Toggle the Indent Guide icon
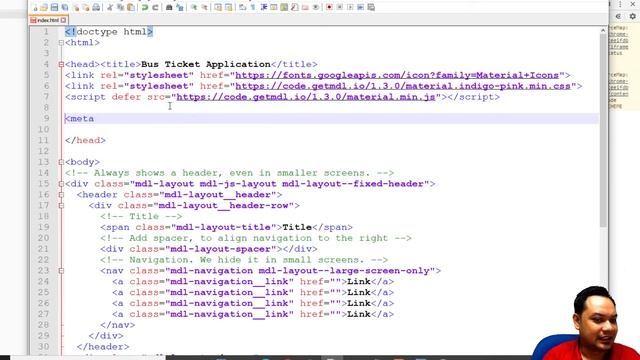The width and height of the screenshot is (640, 360). tap(263, 7)
